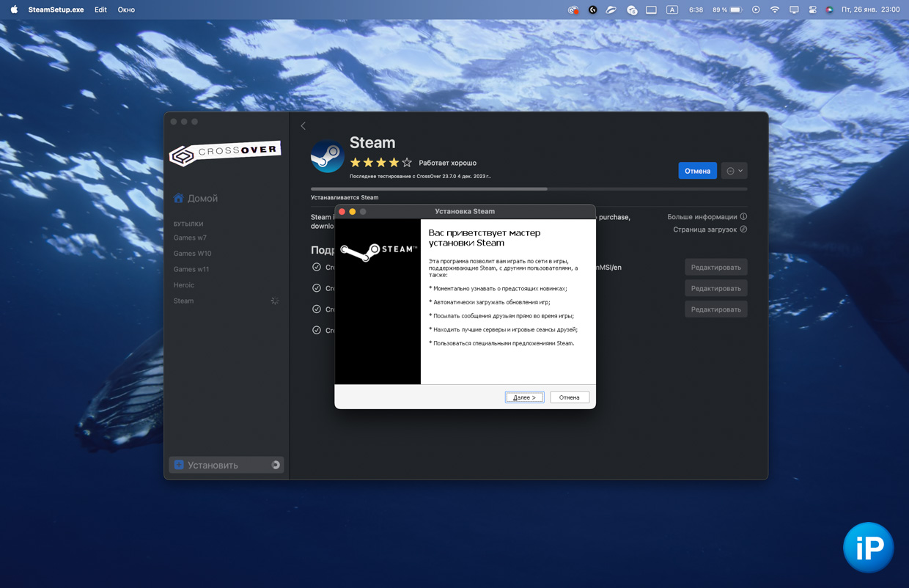
Task: Cancel installation with blue Отмена button
Action: tap(697, 171)
